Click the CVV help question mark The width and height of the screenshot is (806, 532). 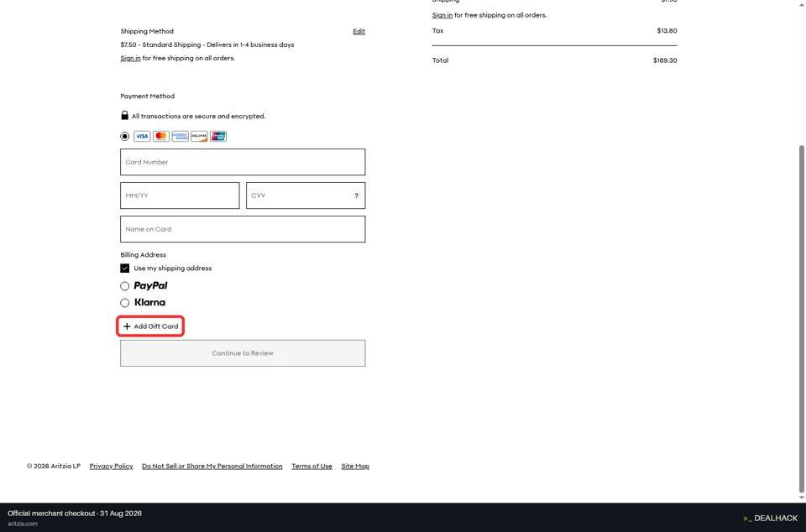(356, 196)
